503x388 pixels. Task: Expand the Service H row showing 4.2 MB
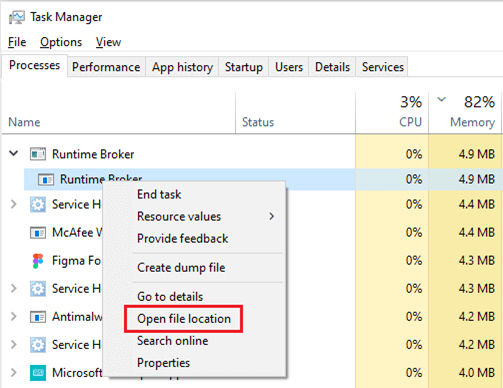[14, 344]
